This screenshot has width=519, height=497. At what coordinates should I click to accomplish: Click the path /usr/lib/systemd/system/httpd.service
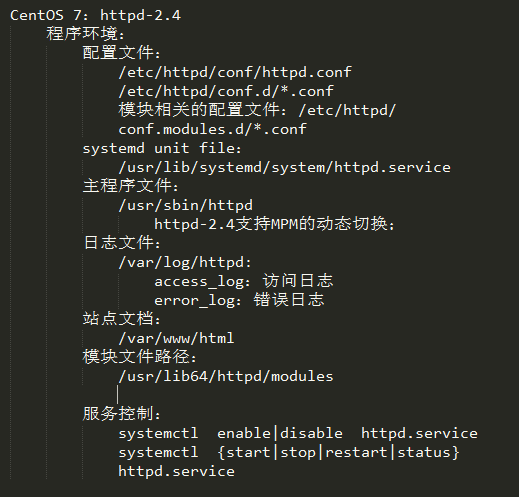click(285, 167)
